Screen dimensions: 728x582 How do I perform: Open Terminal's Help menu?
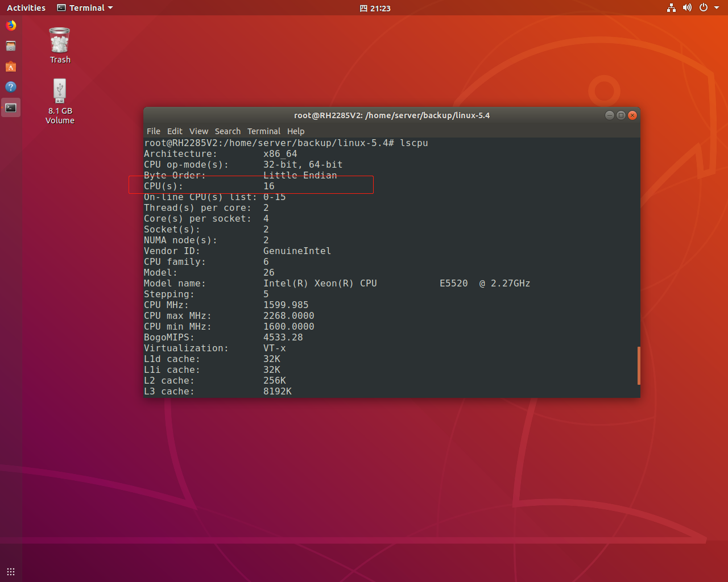point(296,131)
